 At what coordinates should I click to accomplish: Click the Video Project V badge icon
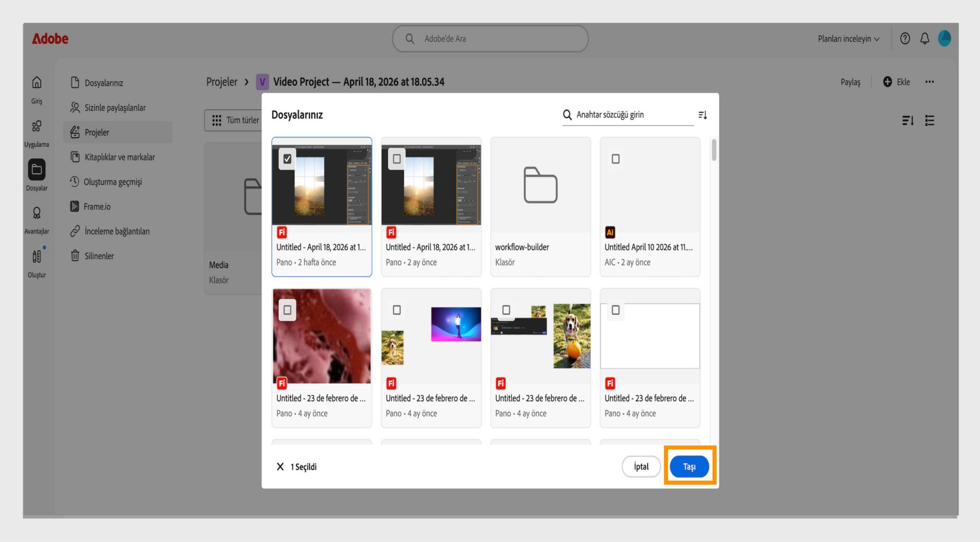tap(262, 82)
